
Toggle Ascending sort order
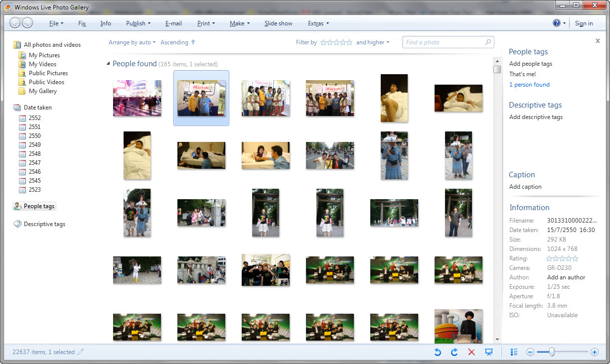[178, 42]
